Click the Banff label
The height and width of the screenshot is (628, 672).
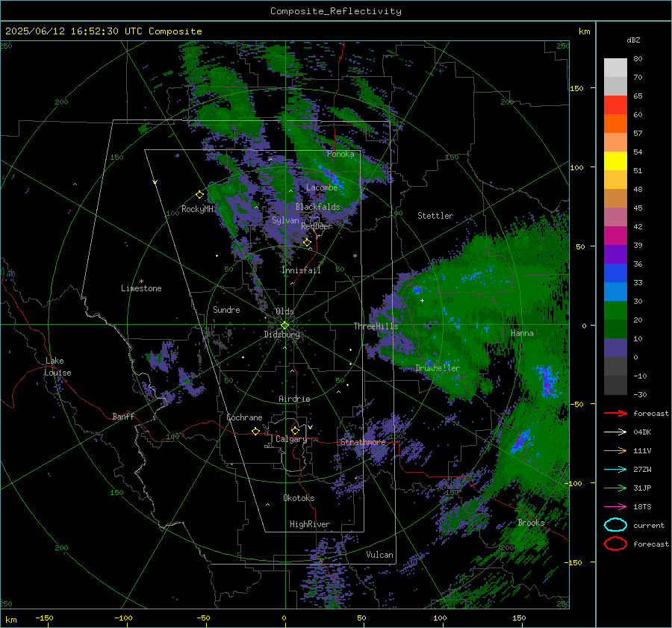[x=123, y=416]
